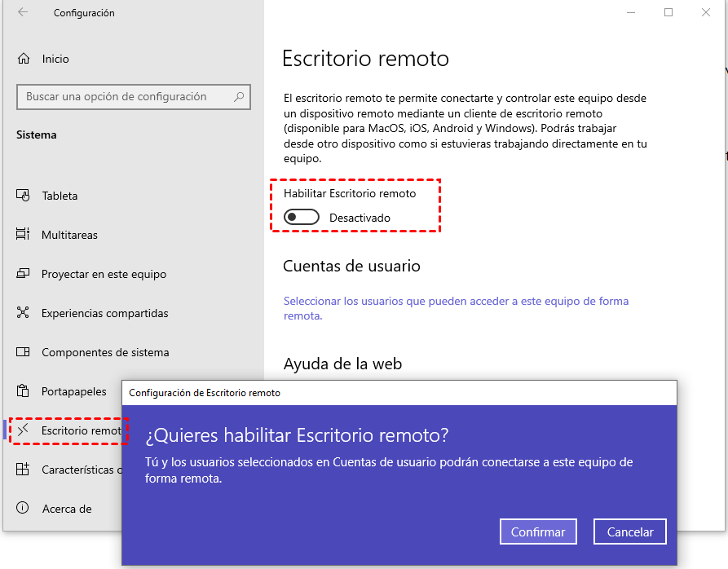Click the Portapapeles clipboard icon

coord(23,390)
